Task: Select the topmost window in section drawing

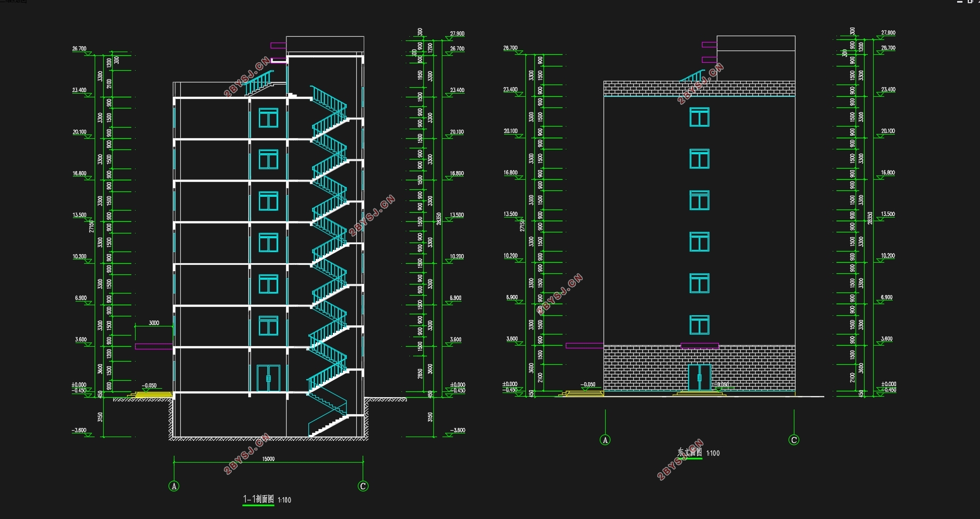Action: (269, 118)
